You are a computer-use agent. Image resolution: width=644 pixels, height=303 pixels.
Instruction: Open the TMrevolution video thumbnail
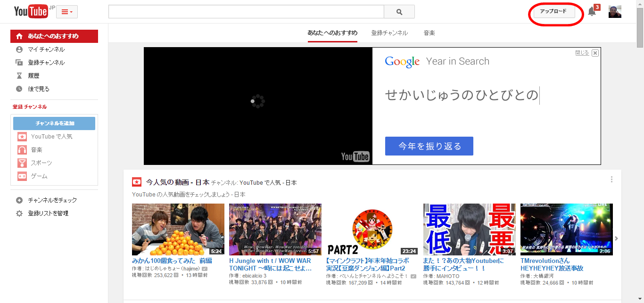pos(567,229)
